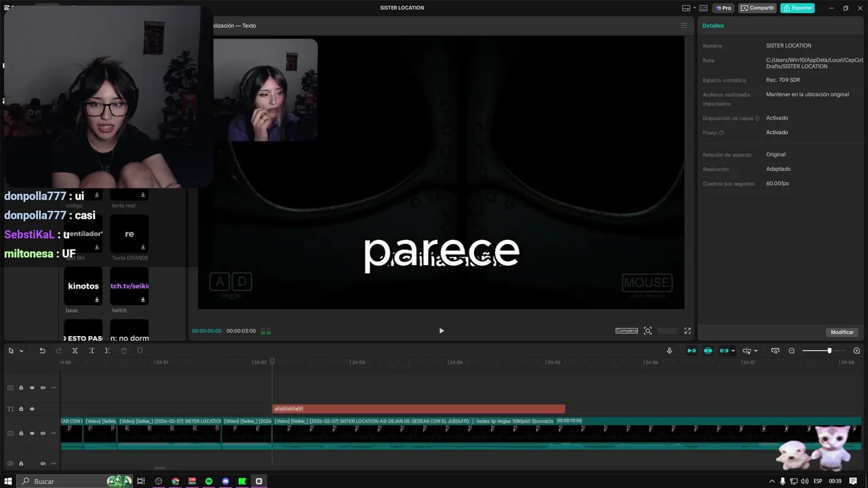Mute the main video track
The height and width of the screenshot is (488, 868).
(x=43, y=433)
